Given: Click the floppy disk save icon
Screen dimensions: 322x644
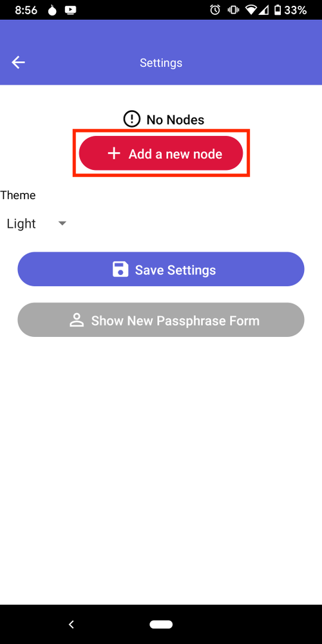Looking at the screenshot, I should 120,269.
